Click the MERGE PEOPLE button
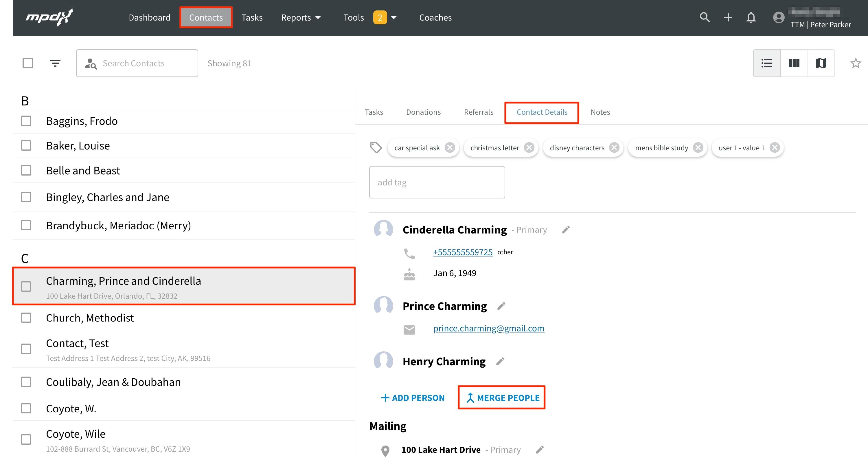868x458 pixels. pyautogui.click(x=502, y=398)
